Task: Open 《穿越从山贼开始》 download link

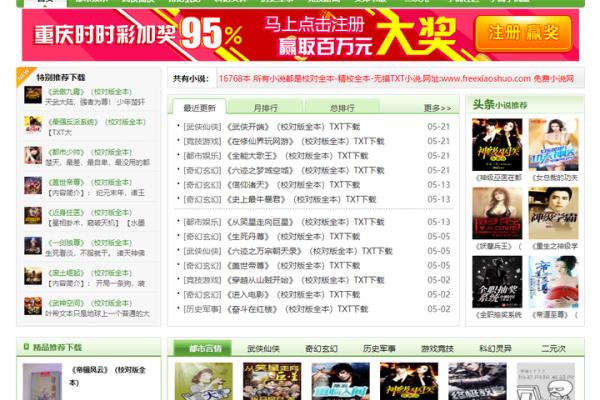Action: (305, 280)
